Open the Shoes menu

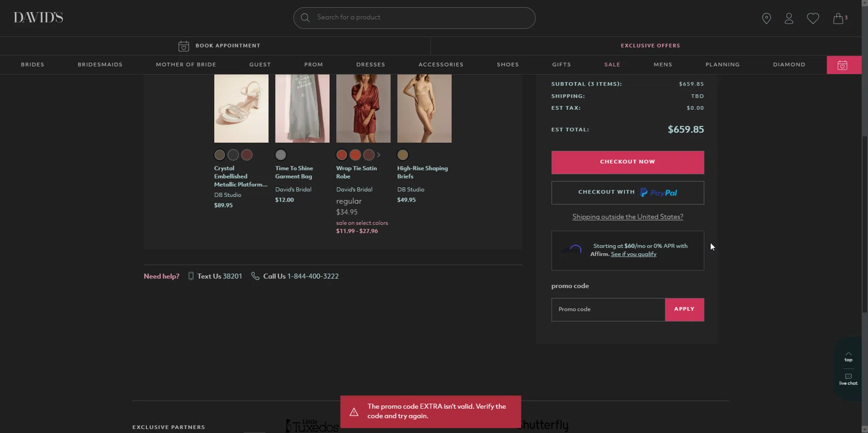point(507,65)
